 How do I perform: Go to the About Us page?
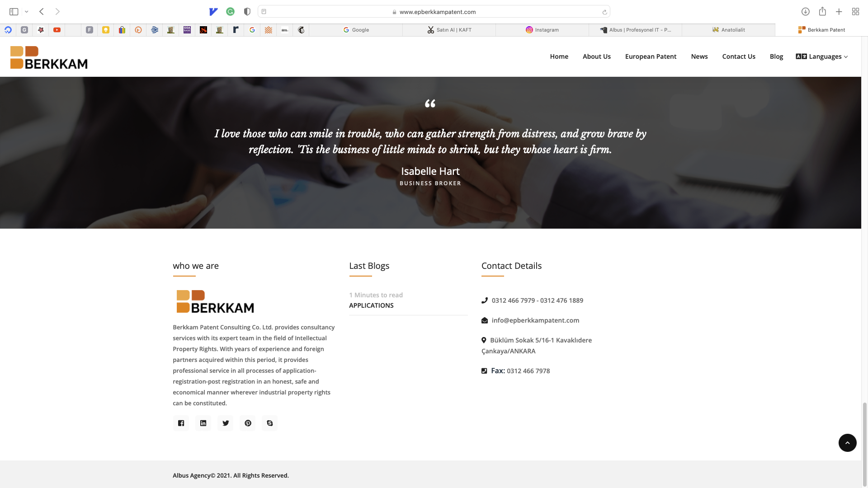click(596, 56)
